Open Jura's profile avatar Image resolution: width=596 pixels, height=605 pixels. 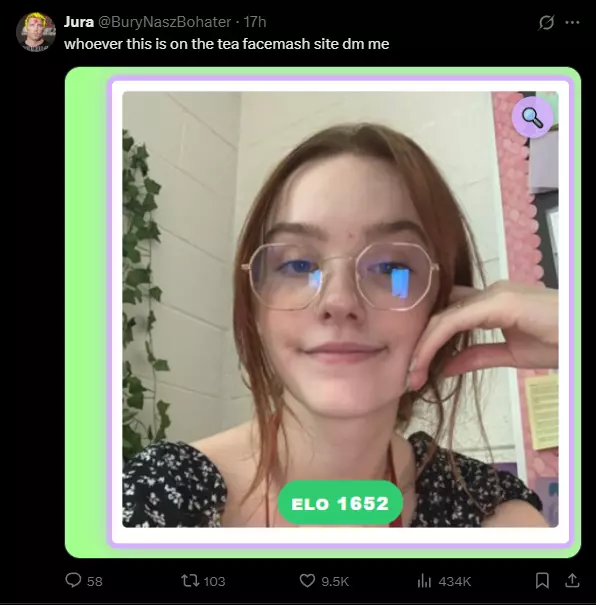pos(36,32)
